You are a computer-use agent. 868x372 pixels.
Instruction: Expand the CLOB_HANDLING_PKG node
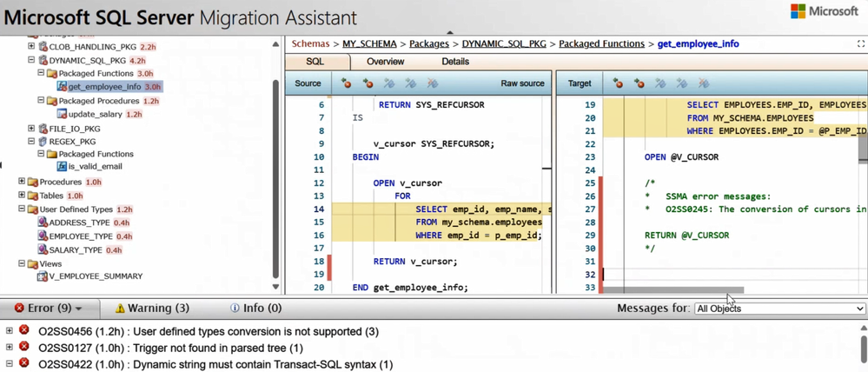(31, 47)
